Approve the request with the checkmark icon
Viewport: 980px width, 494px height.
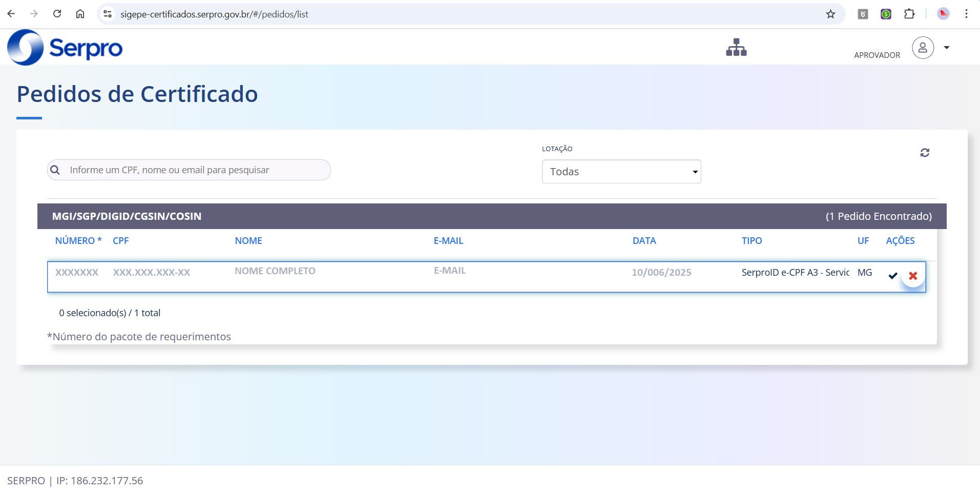pyautogui.click(x=893, y=276)
